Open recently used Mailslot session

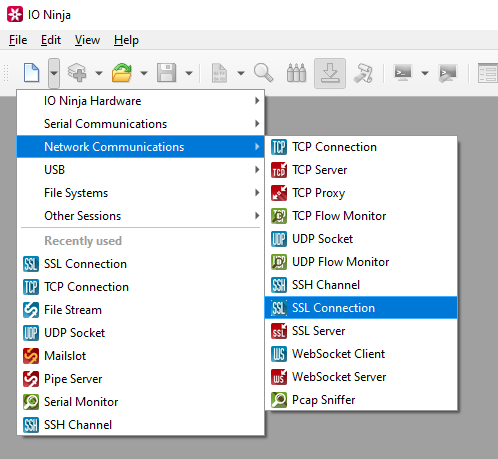141,356
